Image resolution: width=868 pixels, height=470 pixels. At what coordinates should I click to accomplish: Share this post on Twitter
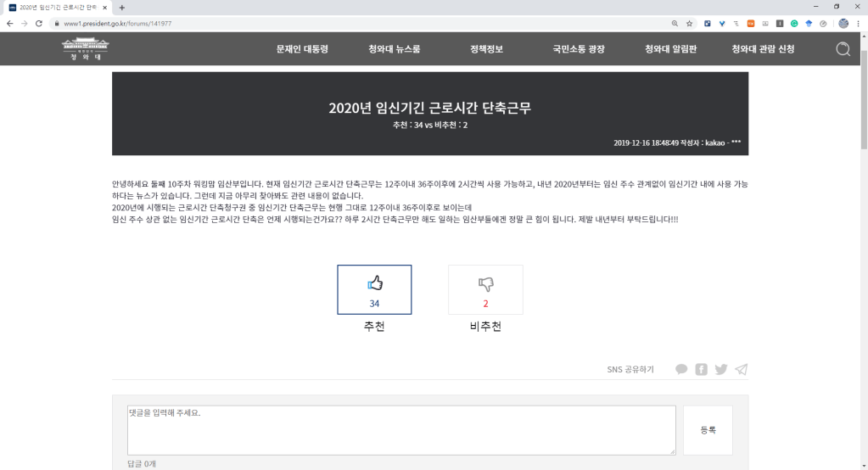click(x=721, y=369)
